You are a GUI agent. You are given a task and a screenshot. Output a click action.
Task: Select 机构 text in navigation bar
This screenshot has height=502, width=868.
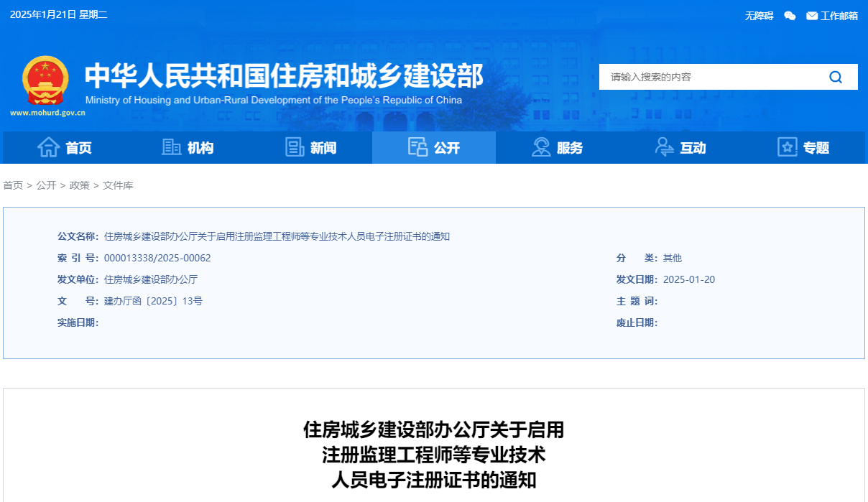(200, 148)
